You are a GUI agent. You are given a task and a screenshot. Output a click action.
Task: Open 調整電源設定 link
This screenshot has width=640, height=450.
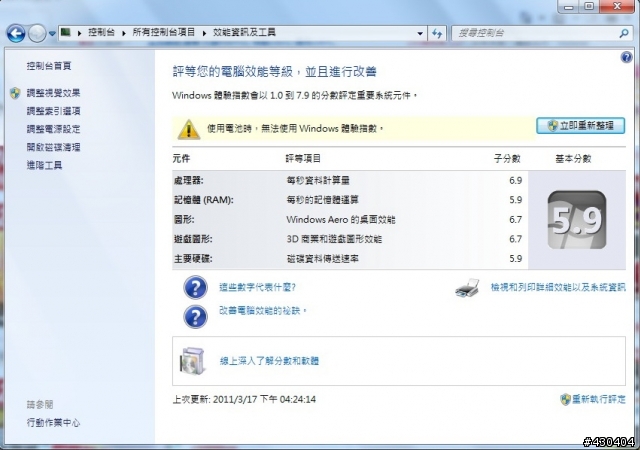[x=53, y=129]
